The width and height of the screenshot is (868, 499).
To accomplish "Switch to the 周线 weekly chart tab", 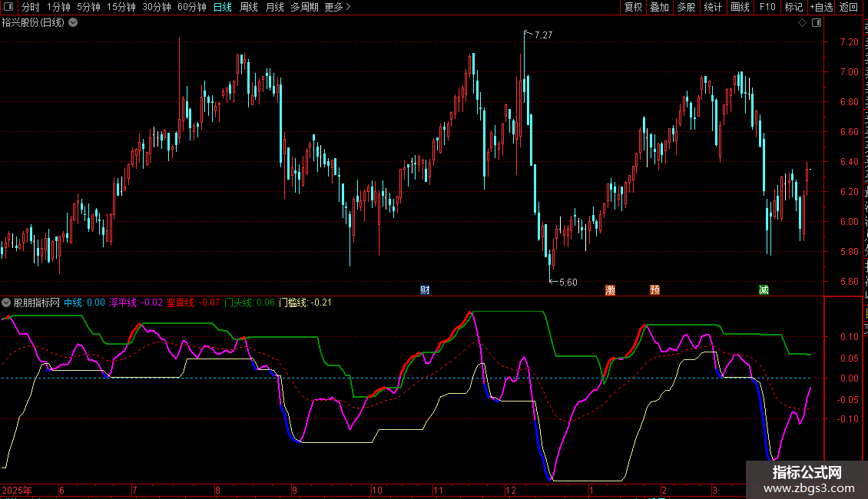I will [x=248, y=8].
